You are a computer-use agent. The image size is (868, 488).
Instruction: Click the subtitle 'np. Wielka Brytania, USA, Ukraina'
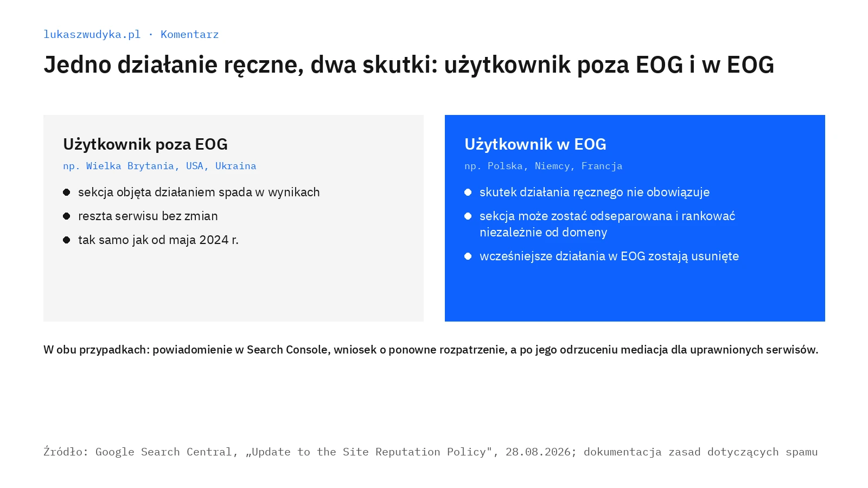click(x=159, y=166)
